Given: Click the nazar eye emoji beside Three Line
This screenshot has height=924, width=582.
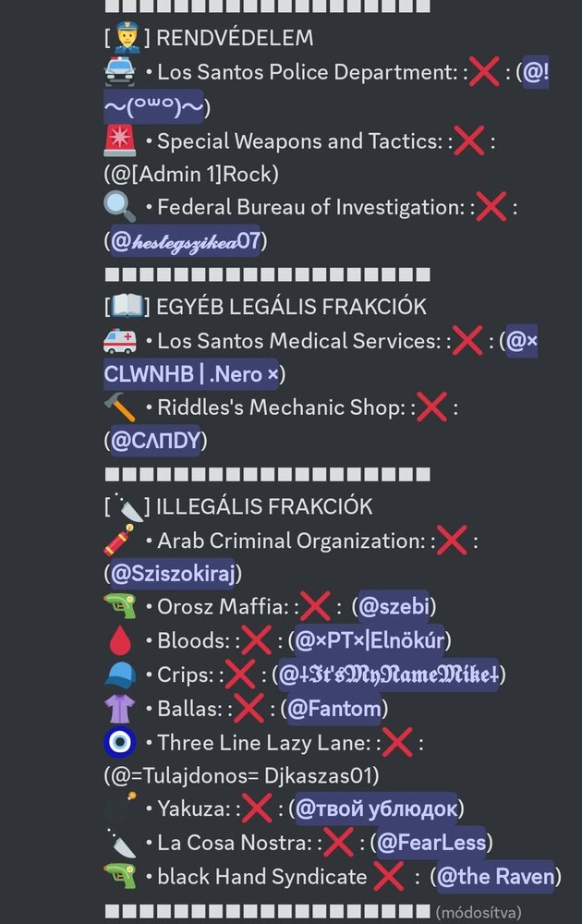Looking at the screenshot, I should tap(119, 743).
